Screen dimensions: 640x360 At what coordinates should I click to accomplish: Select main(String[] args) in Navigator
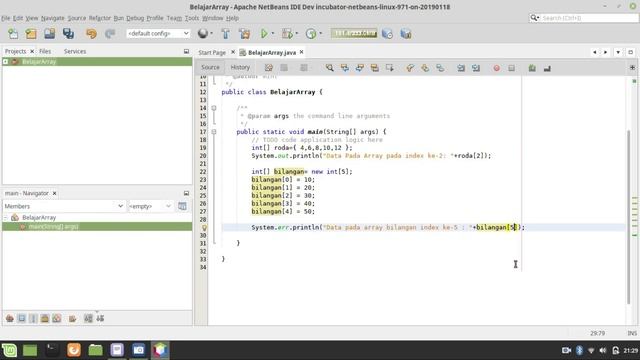click(53, 227)
